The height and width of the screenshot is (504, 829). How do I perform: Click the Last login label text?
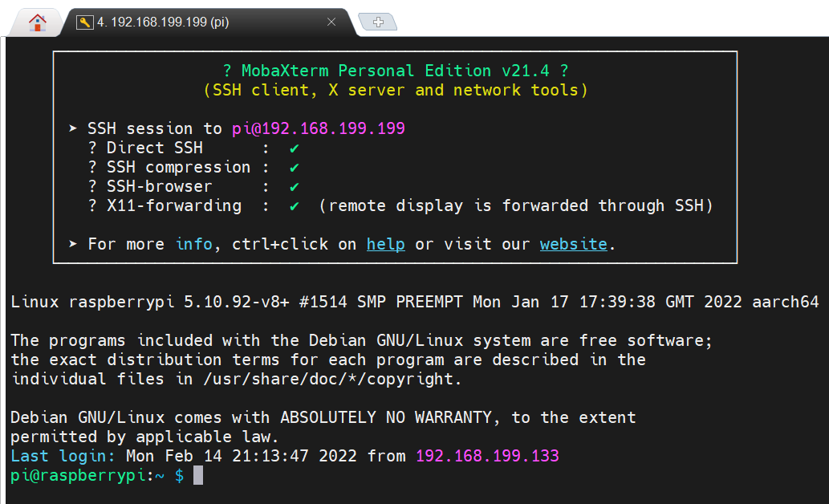tap(63, 457)
